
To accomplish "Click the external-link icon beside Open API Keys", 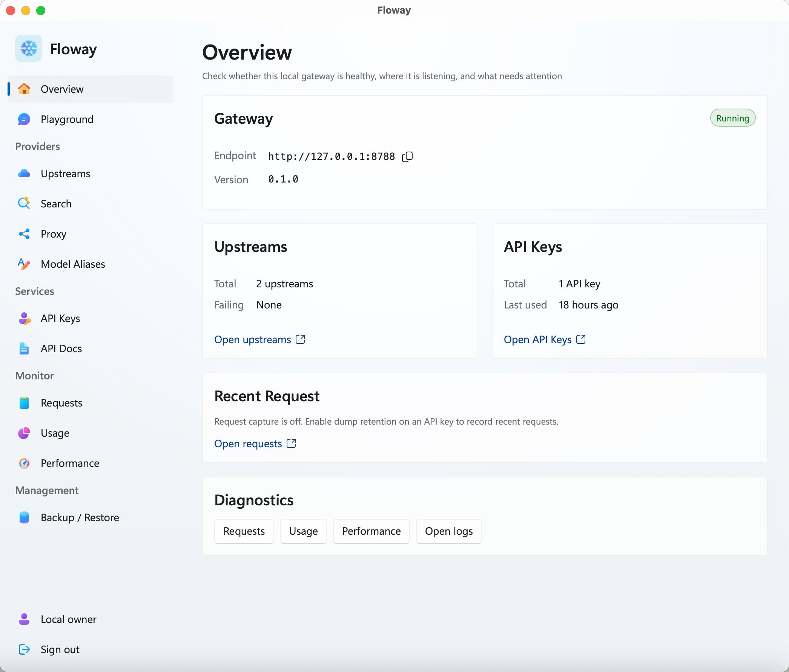I will coord(581,339).
